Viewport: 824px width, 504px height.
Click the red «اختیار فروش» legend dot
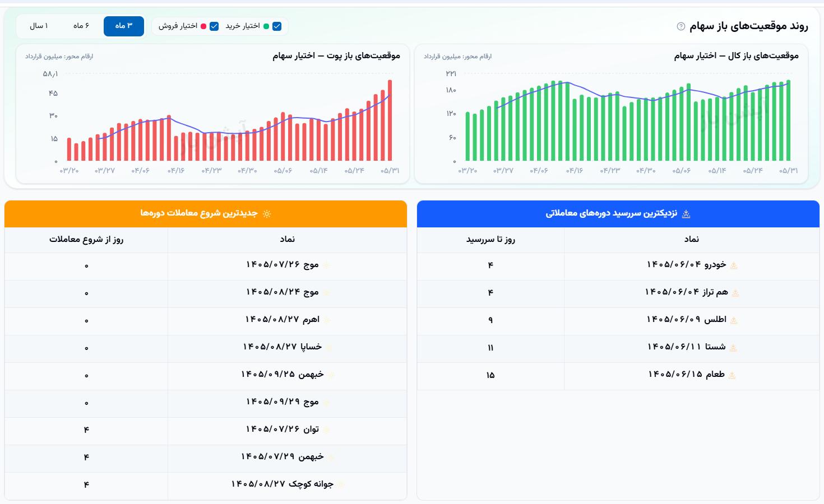[x=203, y=26]
